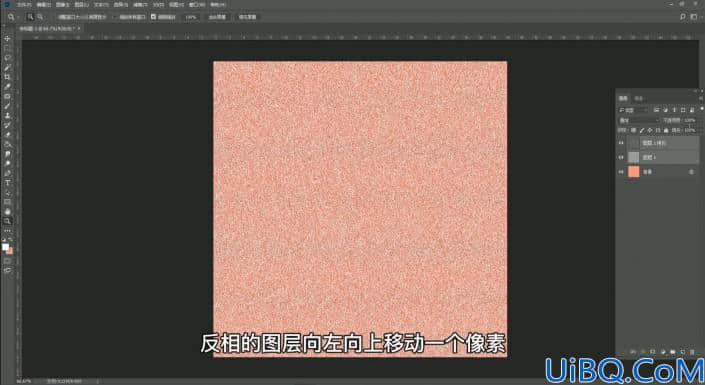705x385 pixels.
Task: Select the Lasso tool
Action: tap(7, 58)
